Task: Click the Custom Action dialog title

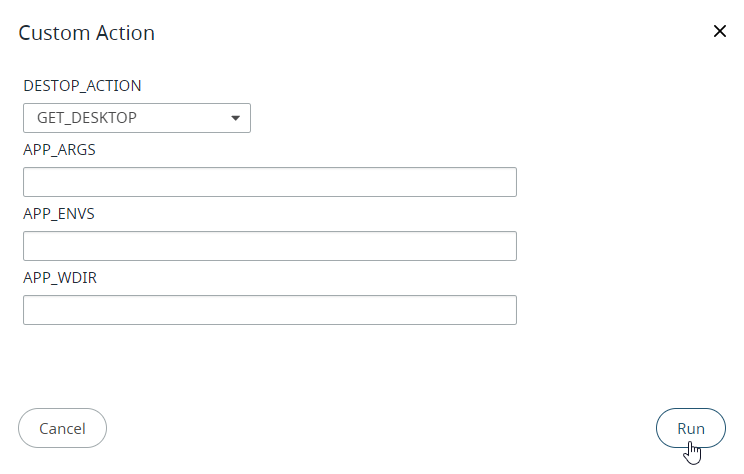Action: [87, 33]
